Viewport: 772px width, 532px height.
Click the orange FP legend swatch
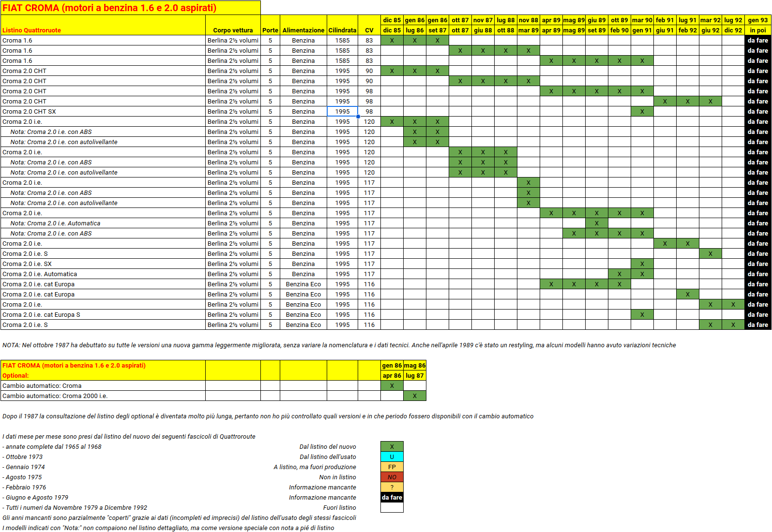coord(392,467)
